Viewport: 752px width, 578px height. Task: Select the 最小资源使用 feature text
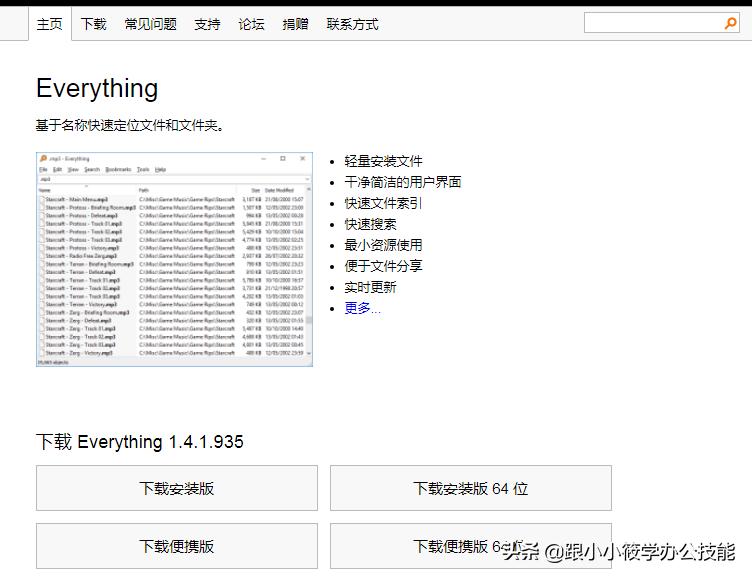point(383,245)
